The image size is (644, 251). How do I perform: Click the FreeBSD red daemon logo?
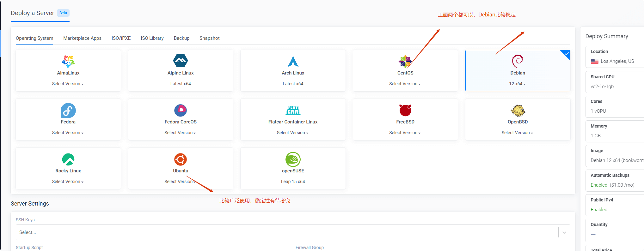[x=405, y=110]
